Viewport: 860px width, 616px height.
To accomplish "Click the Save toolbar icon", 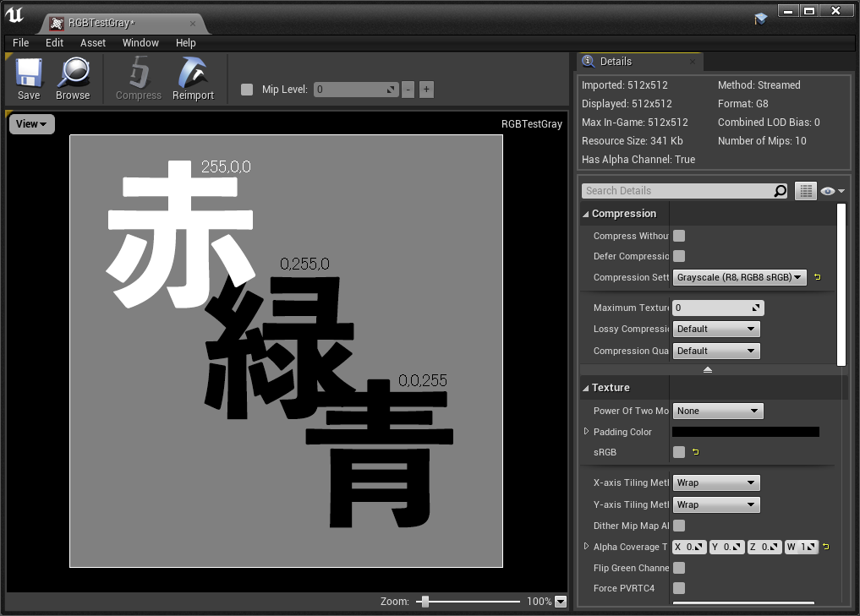I will [x=29, y=79].
